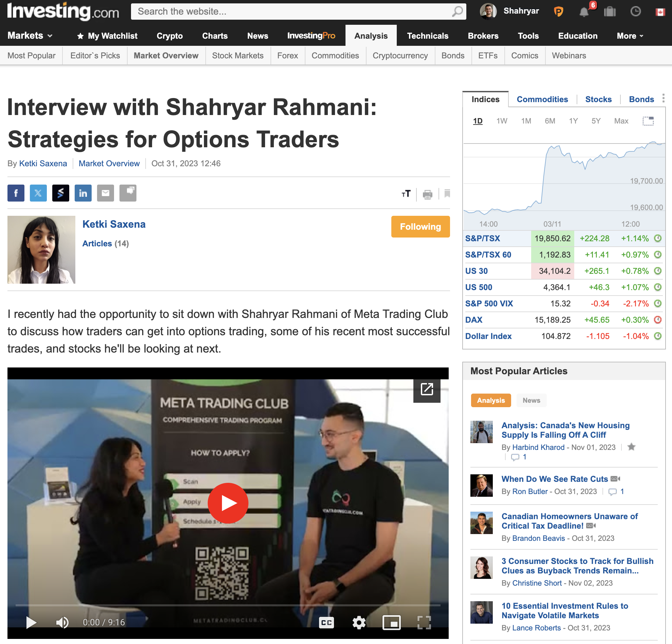Play video with center red button
Screen dimensions: 672x644
click(228, 503)
